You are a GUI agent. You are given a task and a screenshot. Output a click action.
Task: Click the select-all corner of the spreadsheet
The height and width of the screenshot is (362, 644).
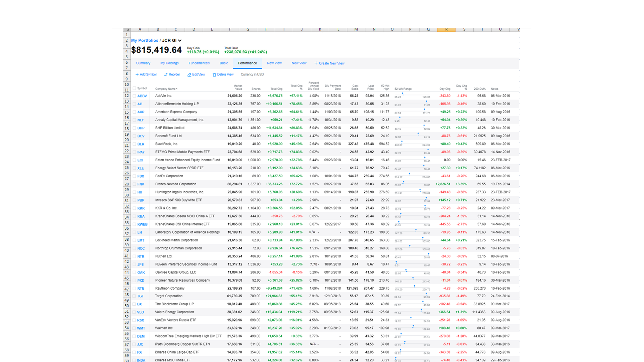[127, 29]
